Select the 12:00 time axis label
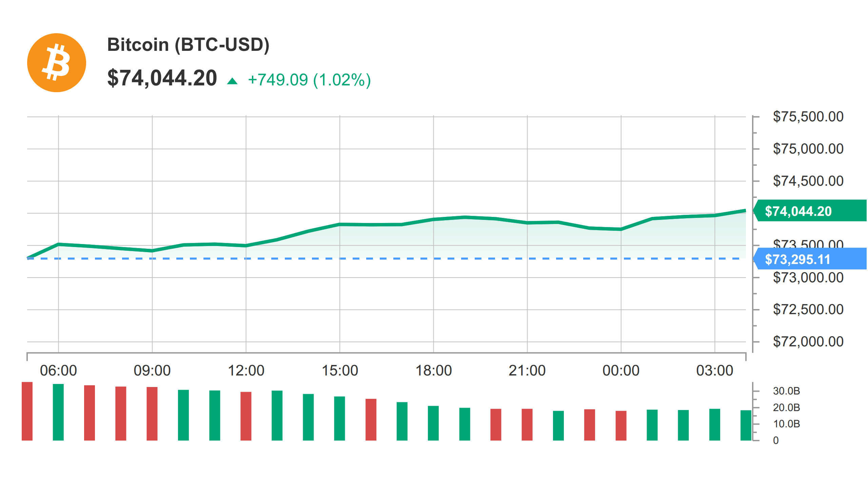 tap(246, 370)
